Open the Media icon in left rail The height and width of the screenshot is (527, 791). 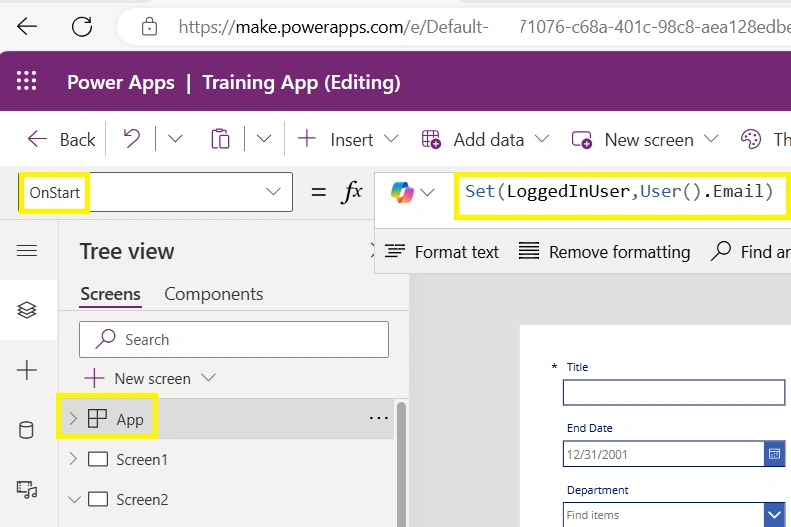click(27, 490)
